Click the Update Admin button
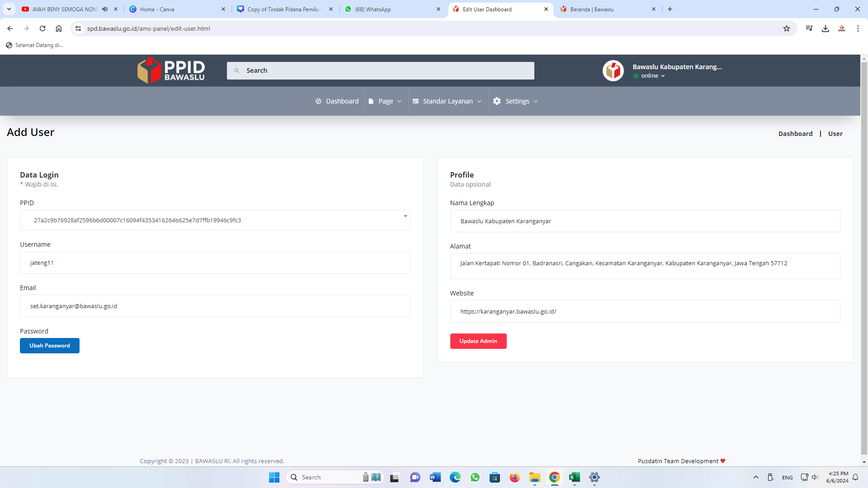This screenshot has height=488, width=868. [478, 341]
